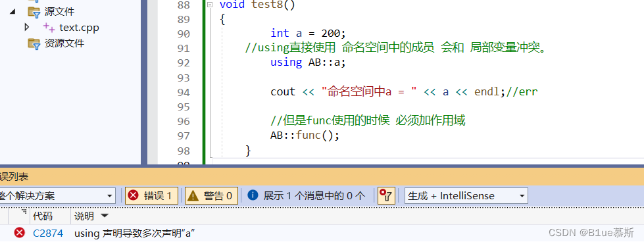Click the 错误列表 panel title bar

point(322,177)
